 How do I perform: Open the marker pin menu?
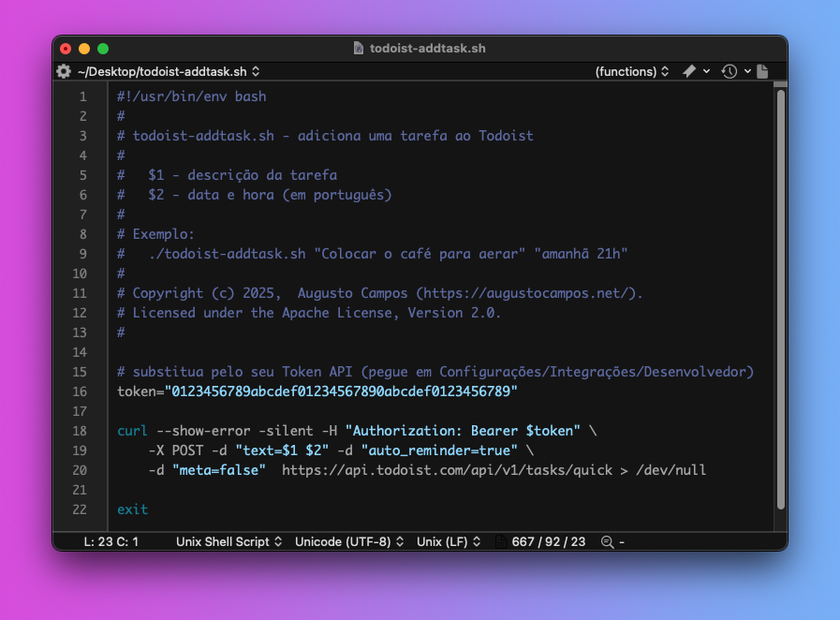(x=689, y=71)
